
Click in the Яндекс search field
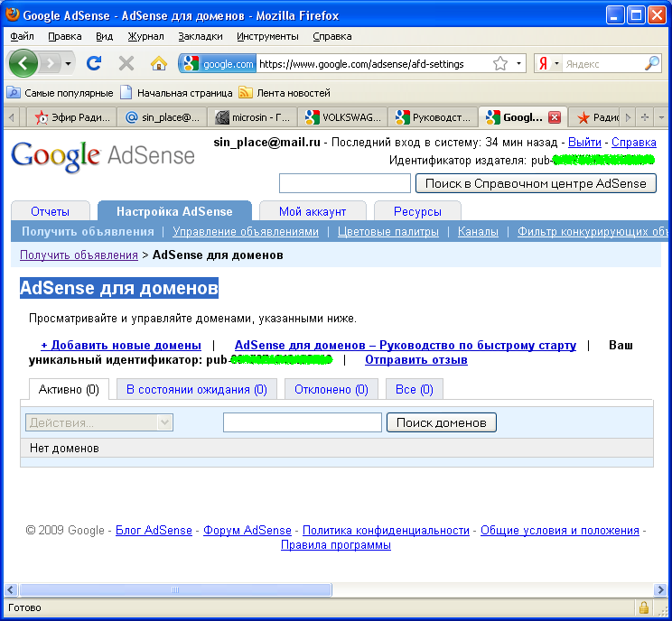tap(602, 64)
